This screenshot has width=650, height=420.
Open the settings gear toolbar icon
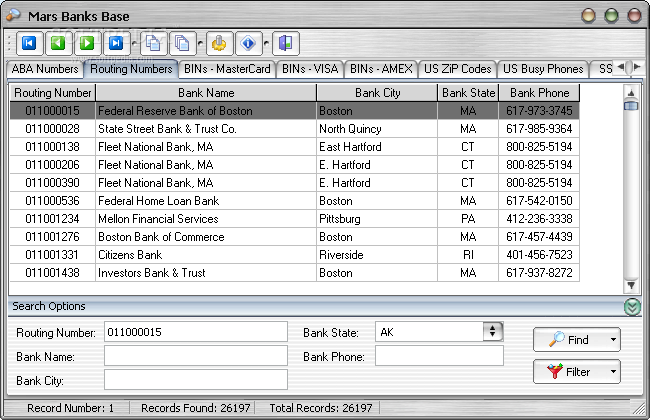pyautogui.click(x=220, y=43)
